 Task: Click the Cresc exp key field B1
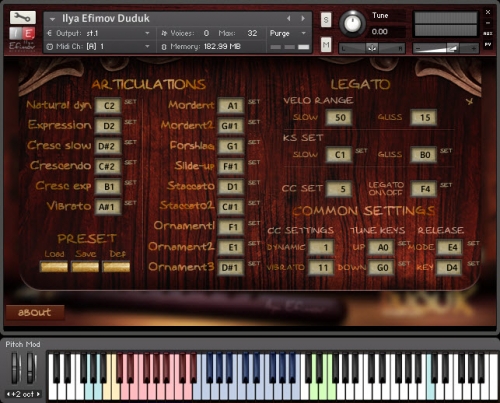click(108, 187)
